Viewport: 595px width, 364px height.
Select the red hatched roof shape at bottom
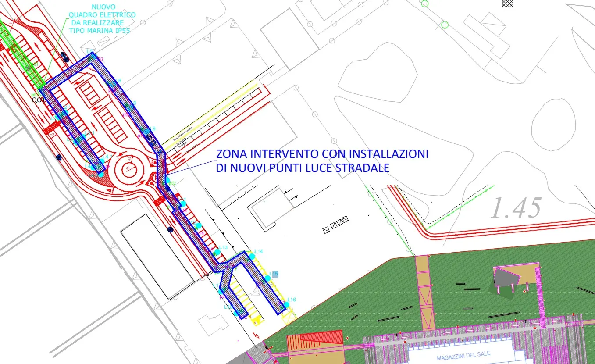click(322, 337)
